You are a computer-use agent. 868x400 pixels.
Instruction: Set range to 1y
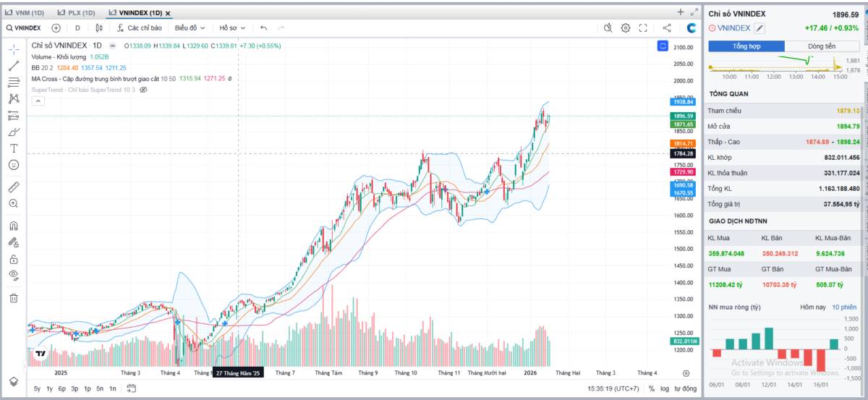point(49,388)
